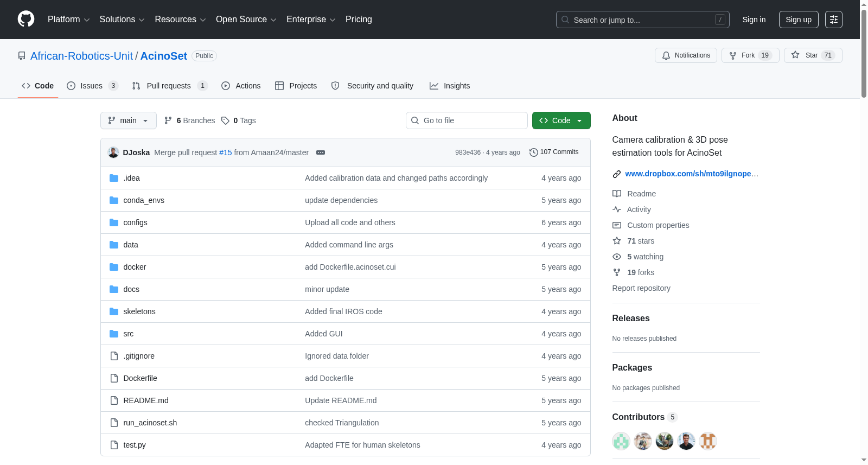Image resolution: width=868 pixels, height=465 pixels.
Task: Click Report repository link
Action: pos(641,288)
